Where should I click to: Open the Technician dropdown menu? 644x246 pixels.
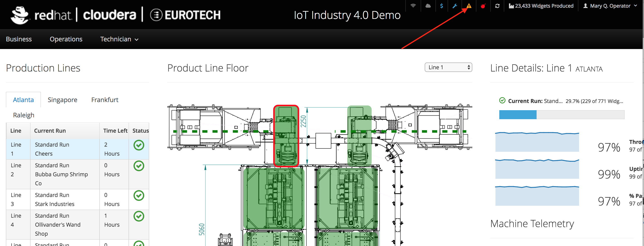pos(119,39)
